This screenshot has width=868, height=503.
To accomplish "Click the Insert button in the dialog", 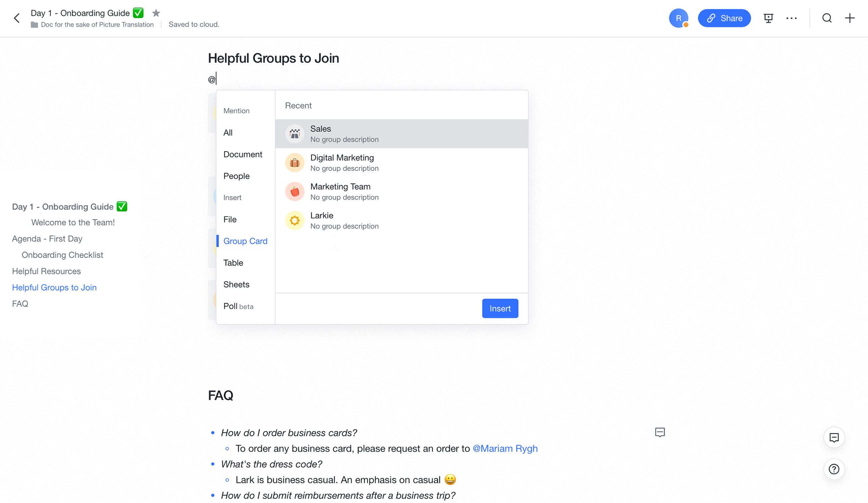I will click(x=500, y=308).
